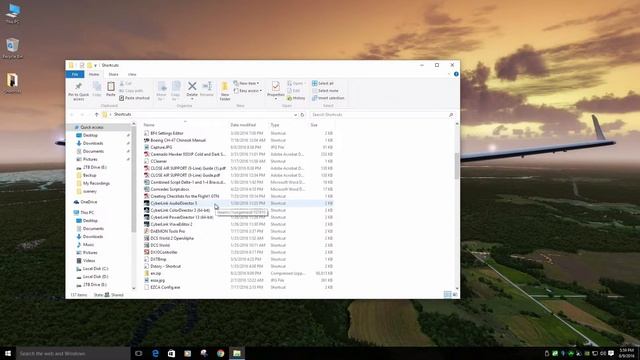Select CyberLink WaveEditor 2 shortcut
The height and width of the screenshot is (360, 640).
171,224
